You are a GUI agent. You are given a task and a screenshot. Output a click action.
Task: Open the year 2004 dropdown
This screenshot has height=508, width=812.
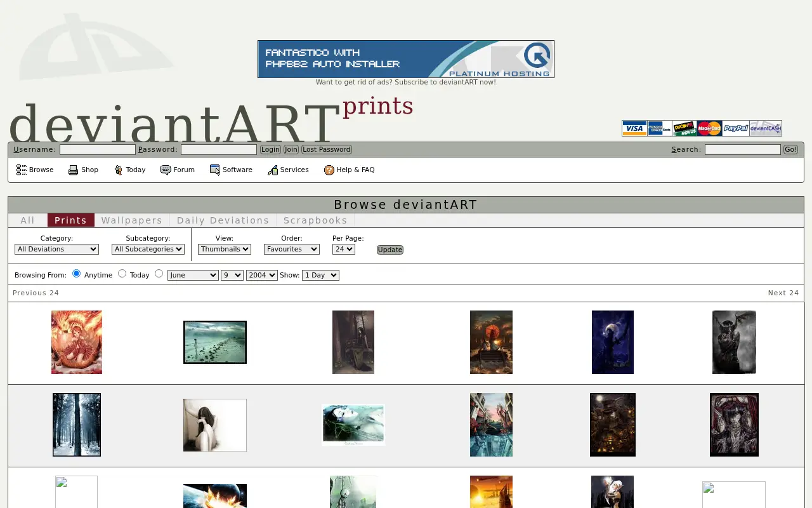(x=262, y=275)
